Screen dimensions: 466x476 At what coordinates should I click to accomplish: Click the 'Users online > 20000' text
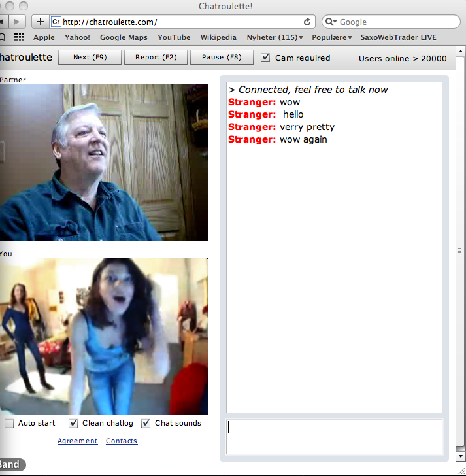[x=403, y=58]
